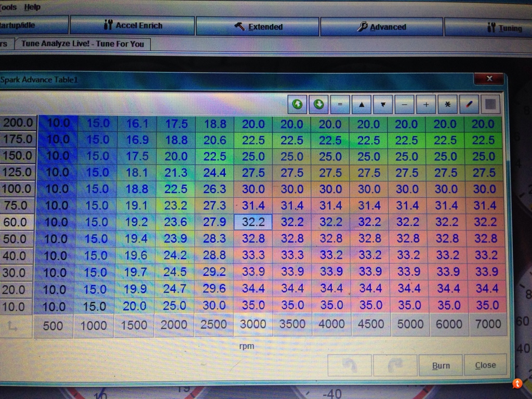532x399 pixels.
Task: Click the redo arrow button
Action: [x=395, y=365]
